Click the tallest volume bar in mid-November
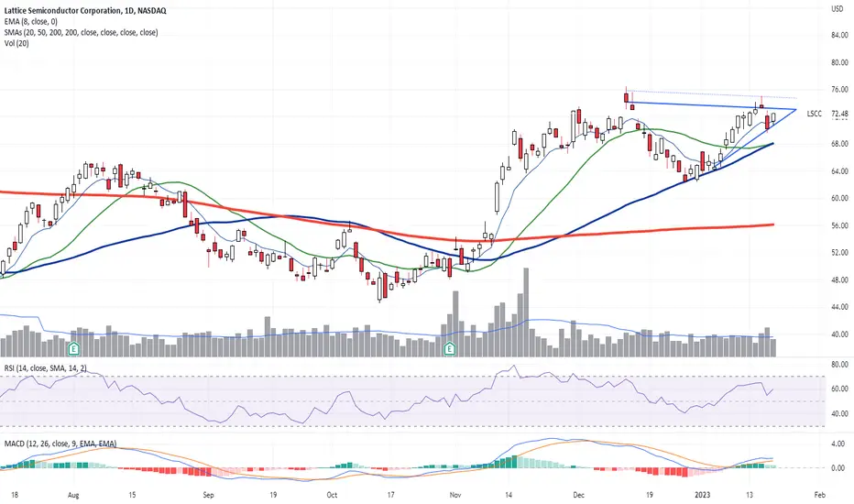854x504 pixels. [526, 312]
